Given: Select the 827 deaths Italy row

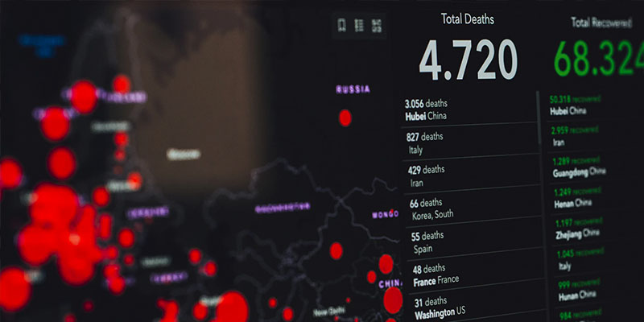Looking at the screenshot, I should pyautogui.click(x=470, y=142).
